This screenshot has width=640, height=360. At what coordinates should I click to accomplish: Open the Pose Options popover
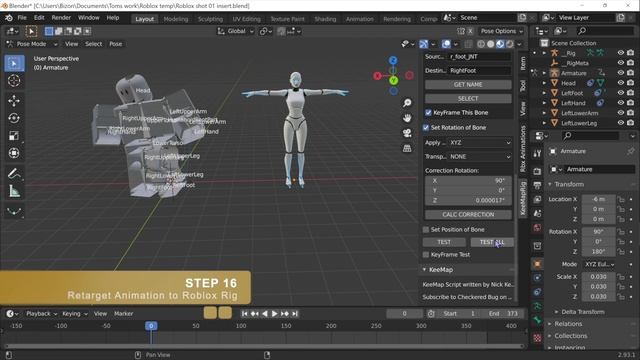tap(502, 31)
